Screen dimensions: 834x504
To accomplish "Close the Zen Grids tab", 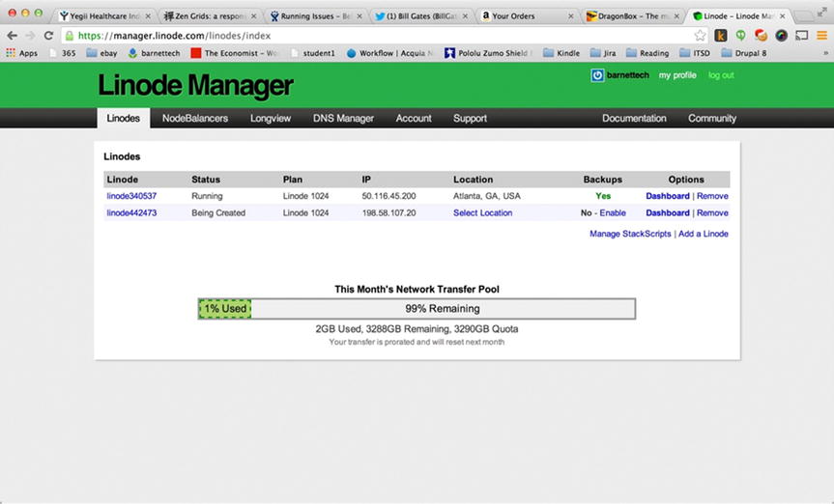I will [x=253, y=16].
